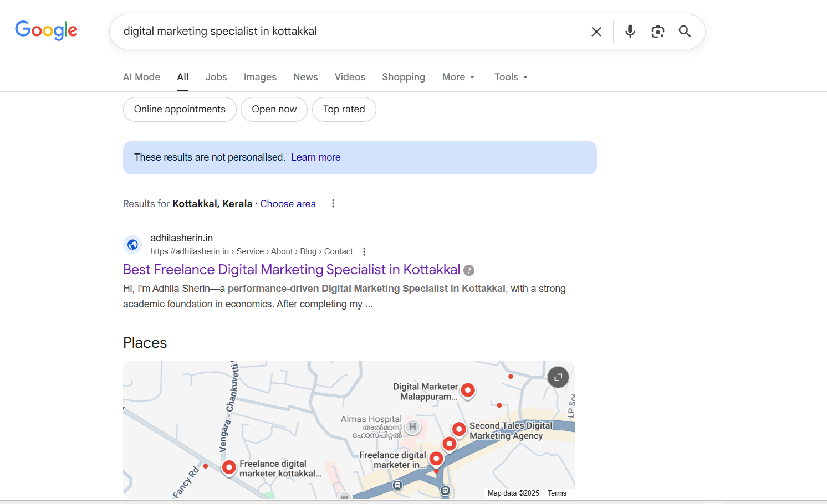Open the three-dot options beside Choose area

tap(333, 203)
